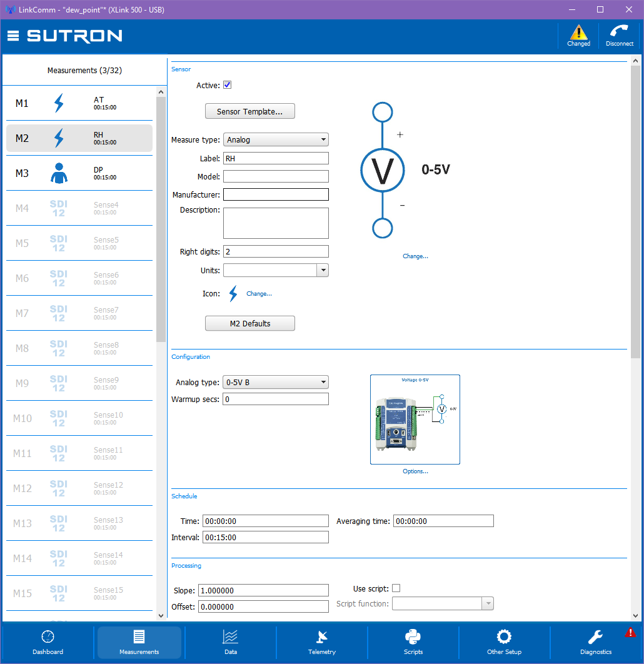Open the hamburger main menu
The width and height of the screenshot is (644, 664).
coord(13,36)
